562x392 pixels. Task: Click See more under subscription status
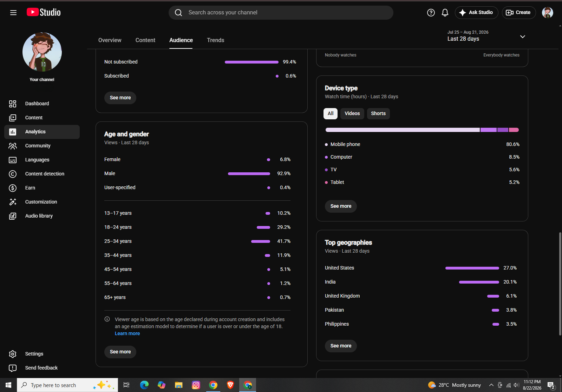[x=120, y=98]
